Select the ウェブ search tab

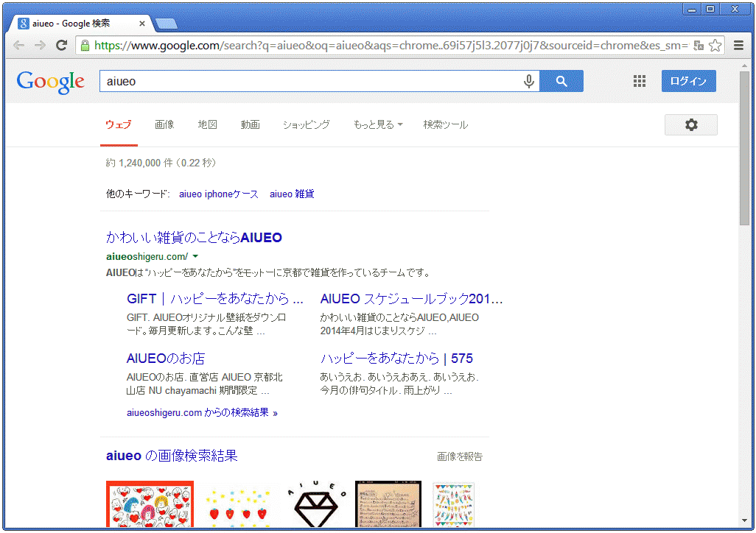tap(119, 125)
